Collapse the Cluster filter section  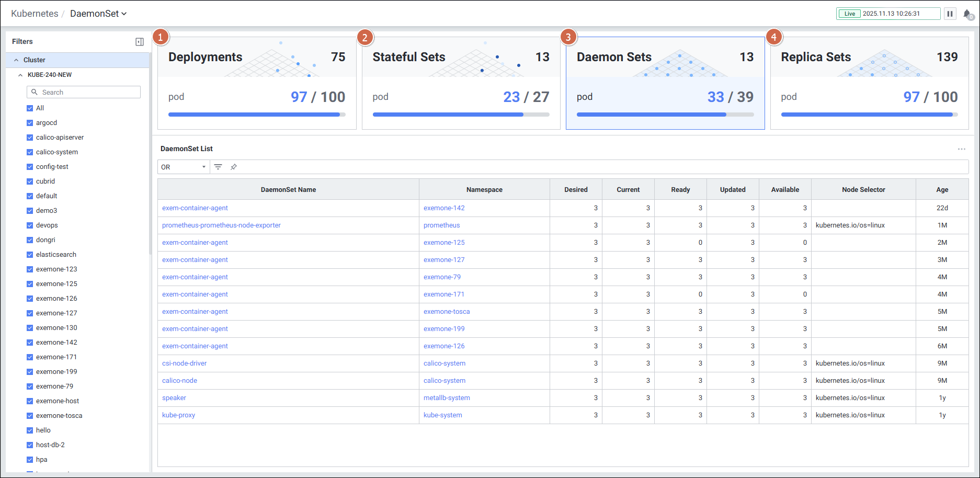point(17,60)
